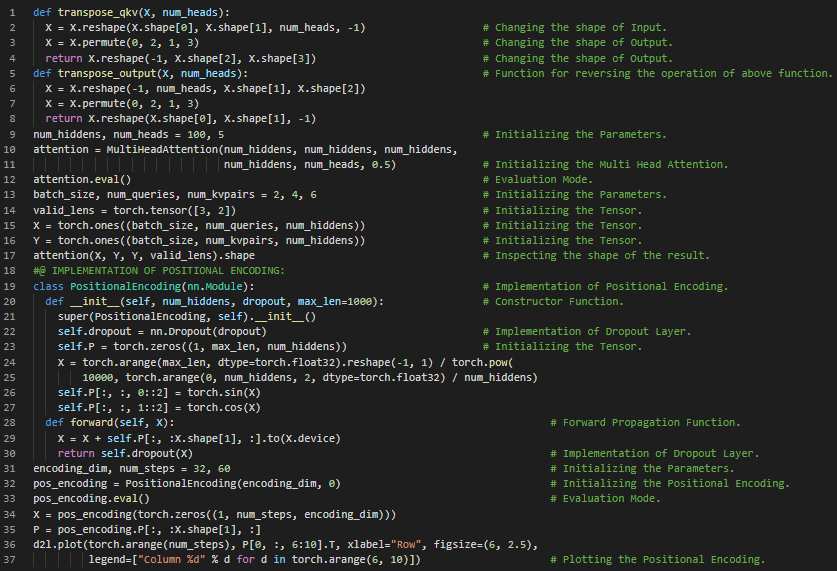837x571 pixels.
Task: Place cursor on nn.Dropout(dropout) call
Action: [211, 331]
